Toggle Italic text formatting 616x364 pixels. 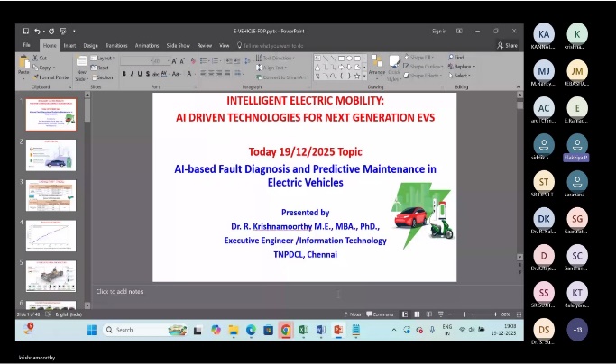pos(133,74)
